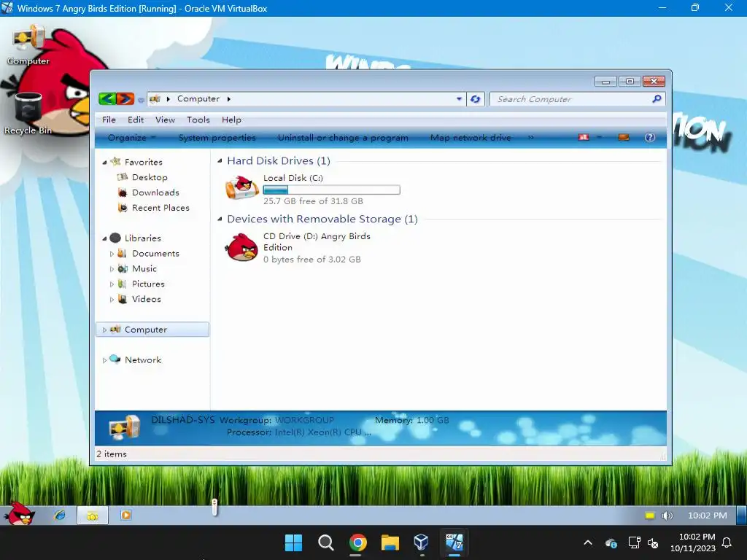This screenshot has height=560, width=747.
Task: Open Google Chrome on host taskbar
Action: click(357, 542)
